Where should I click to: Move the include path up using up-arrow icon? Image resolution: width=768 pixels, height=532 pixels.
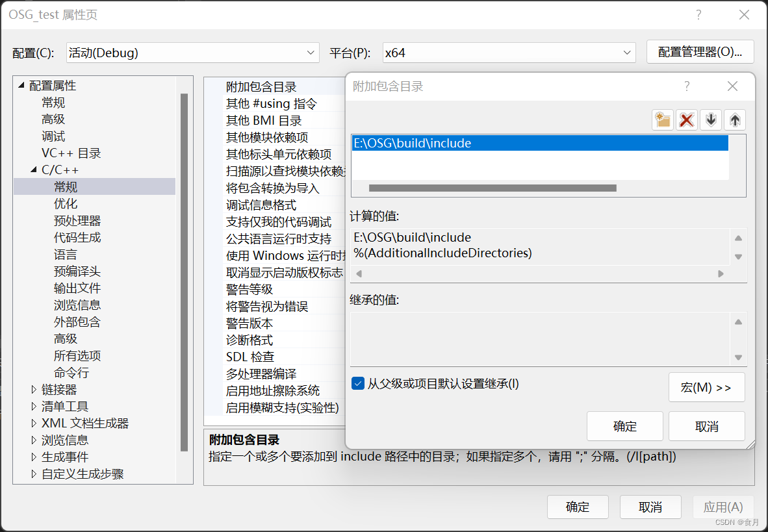coord(734,120)
